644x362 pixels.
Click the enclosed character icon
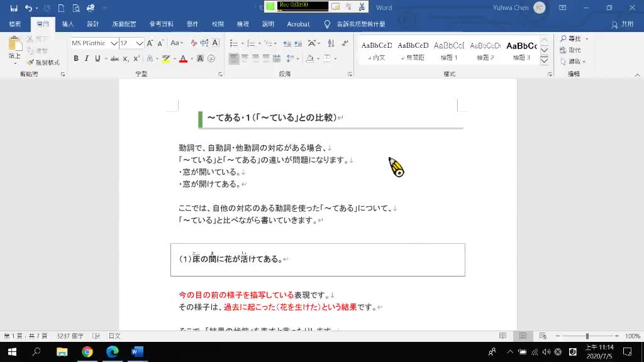click(x=211, y=58)
